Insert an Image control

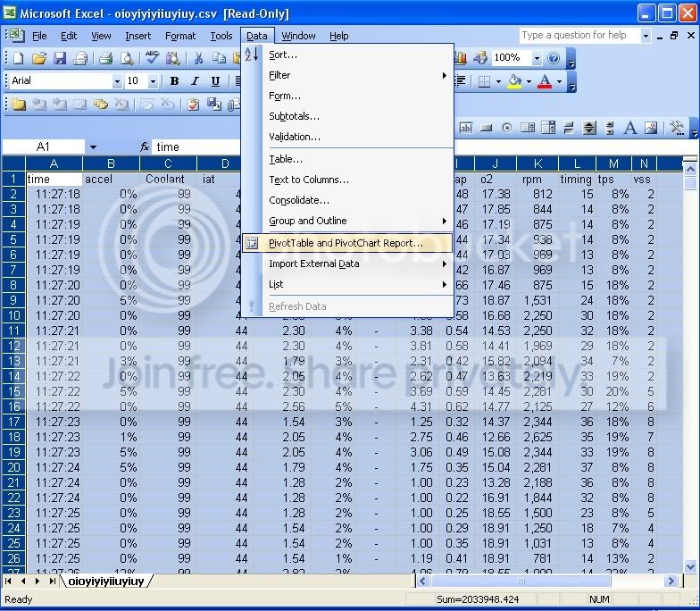[651, 129]
